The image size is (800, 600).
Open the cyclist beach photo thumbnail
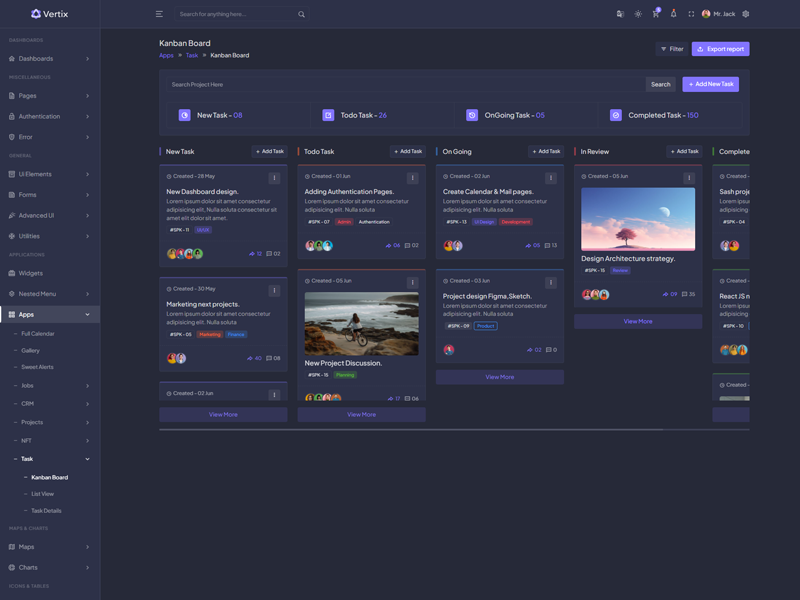click(x=362, y=323)
